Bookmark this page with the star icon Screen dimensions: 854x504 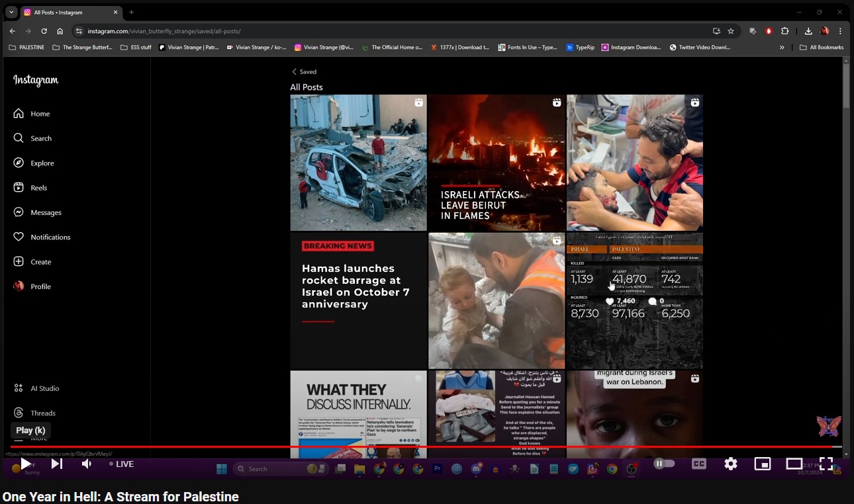pyautogui.click(x=731, y=31)
